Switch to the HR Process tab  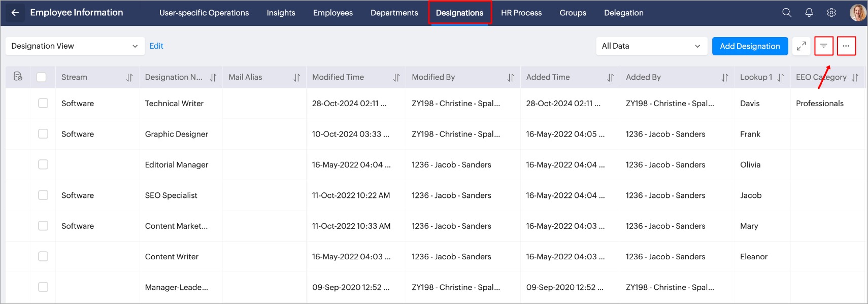click(x=521, y=13)
